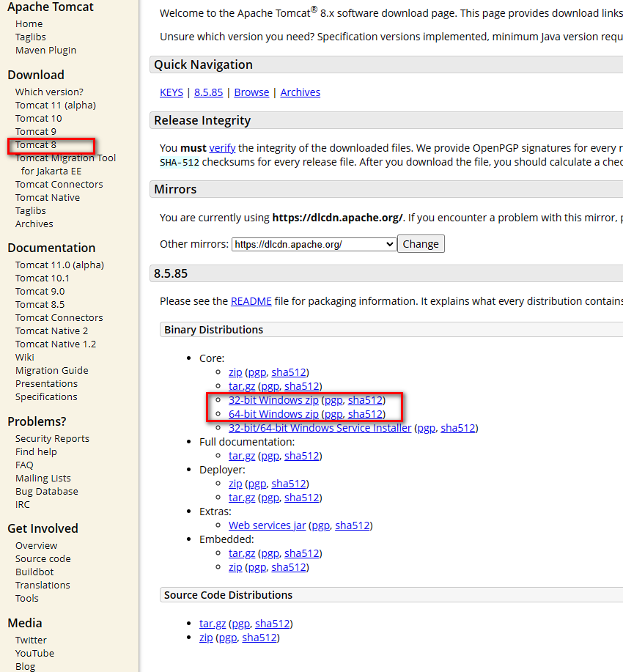This screenshot has width=623, height=672.
Task: Download the Embedded tar.gz
Action: coord(242,553)
